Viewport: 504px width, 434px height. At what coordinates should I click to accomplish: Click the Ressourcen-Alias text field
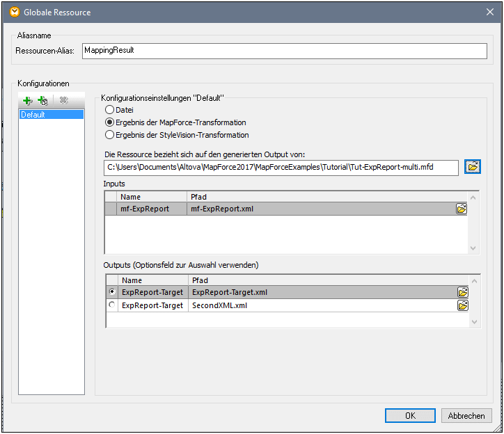point(284,51)
